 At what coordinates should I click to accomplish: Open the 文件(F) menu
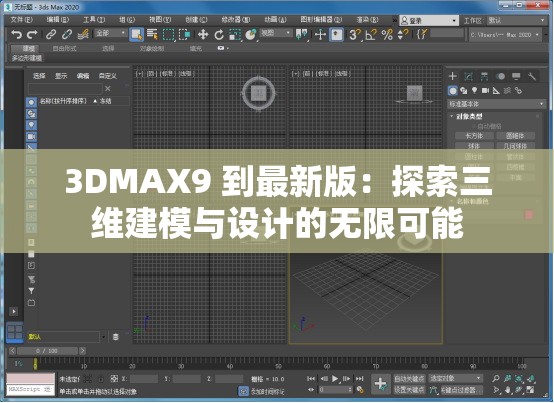click(22, 20)
